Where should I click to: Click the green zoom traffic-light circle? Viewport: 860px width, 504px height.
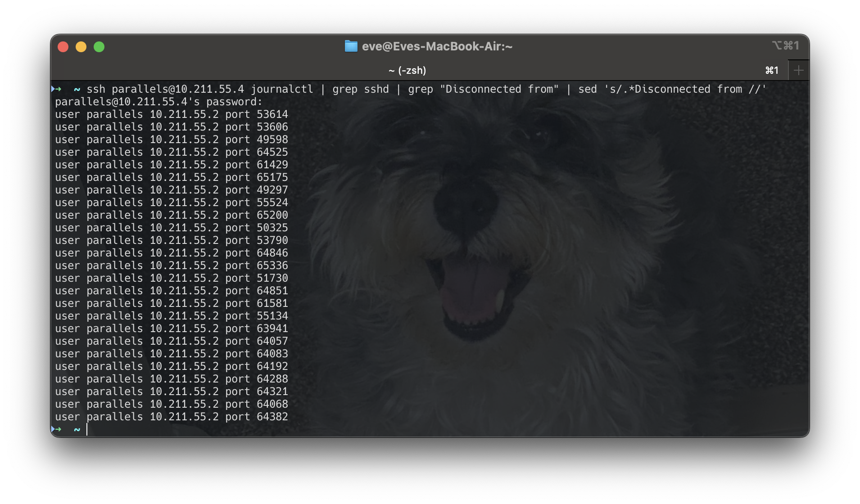[99, 46]
